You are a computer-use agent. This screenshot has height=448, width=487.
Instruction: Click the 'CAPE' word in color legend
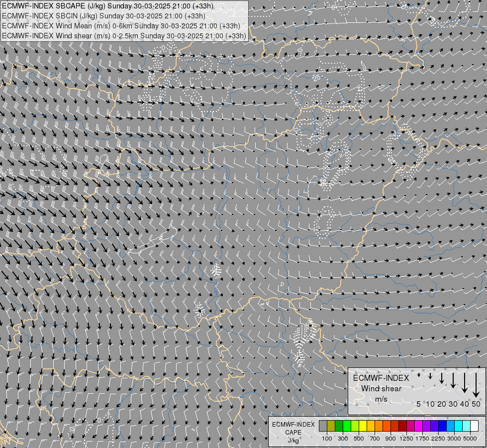tap(293, 433)
